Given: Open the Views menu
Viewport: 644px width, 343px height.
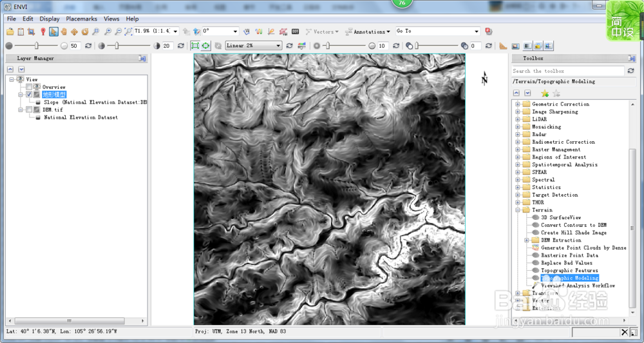Looking at the screenshot, I should click(111, 19).
